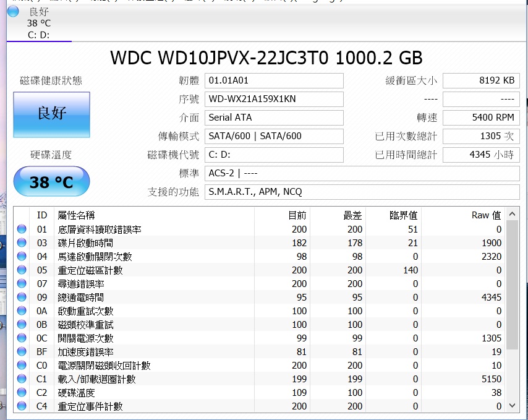Click the features field S.M.A.R.T., APM, NCQ

point(362,192)
